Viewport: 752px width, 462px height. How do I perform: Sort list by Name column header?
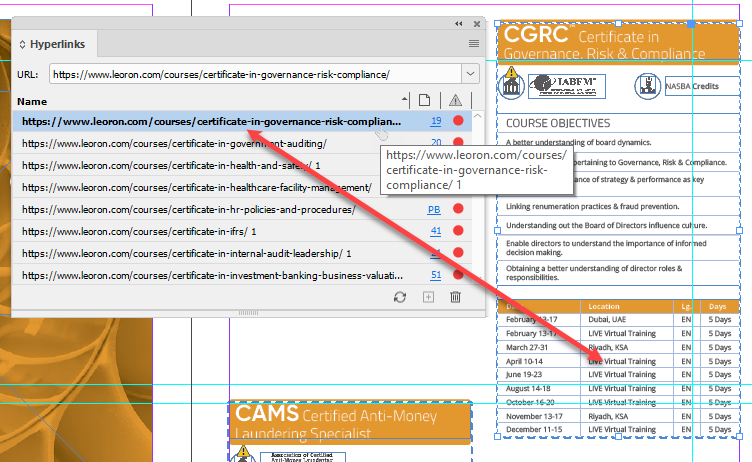click(32, 101)
